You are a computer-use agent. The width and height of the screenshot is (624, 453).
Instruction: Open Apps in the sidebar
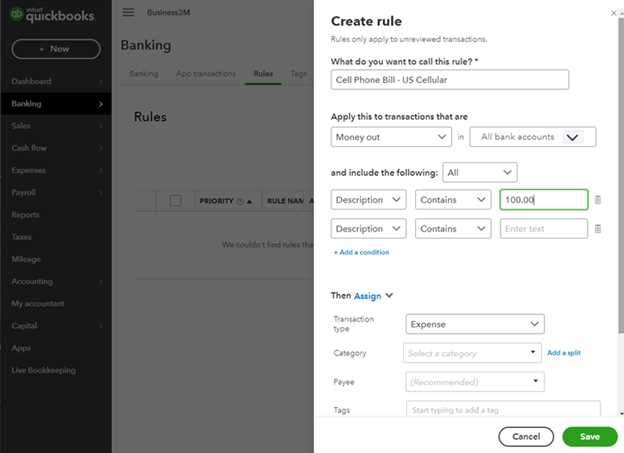pyautogui.click(x=56, y=348)
